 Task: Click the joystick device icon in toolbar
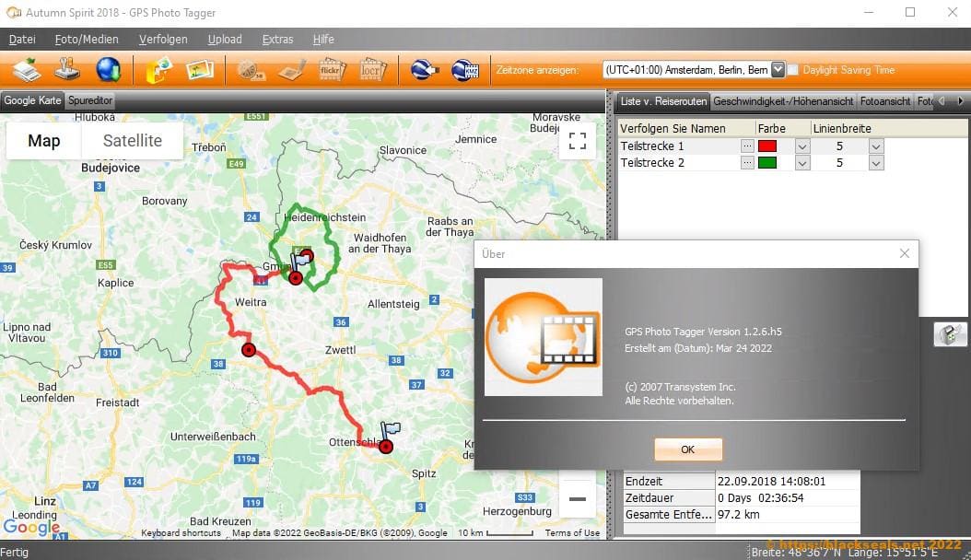point(67,70)
